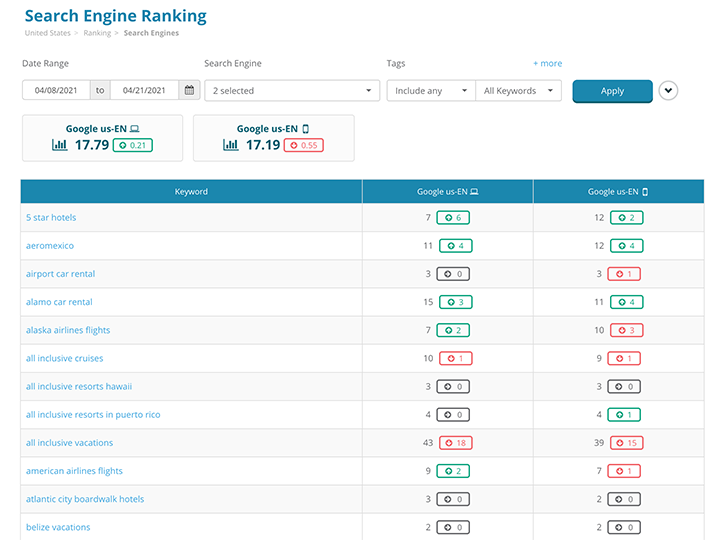Sort by the Keyword column header
Viewport: 720px width, 540px height.
(191, 192)
